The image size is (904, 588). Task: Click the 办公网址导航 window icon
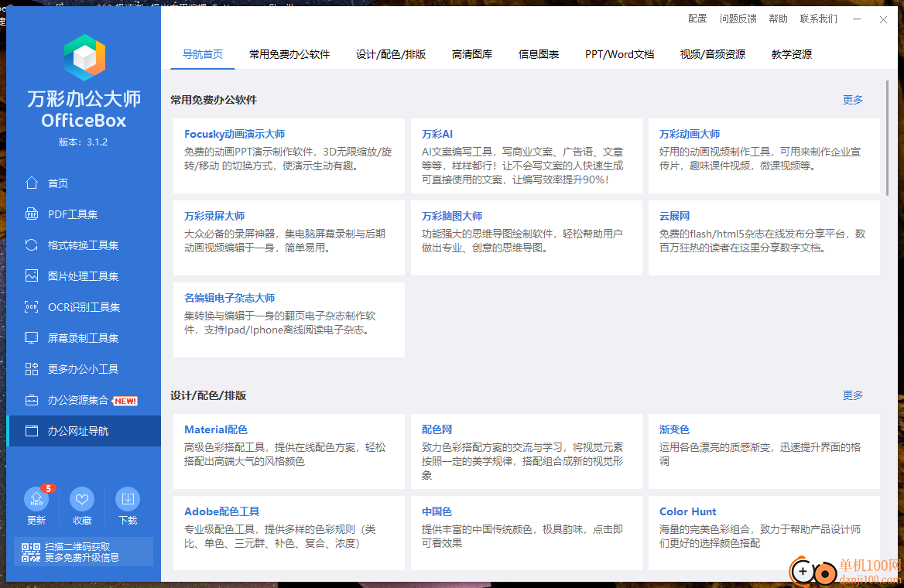coord(31,431)
